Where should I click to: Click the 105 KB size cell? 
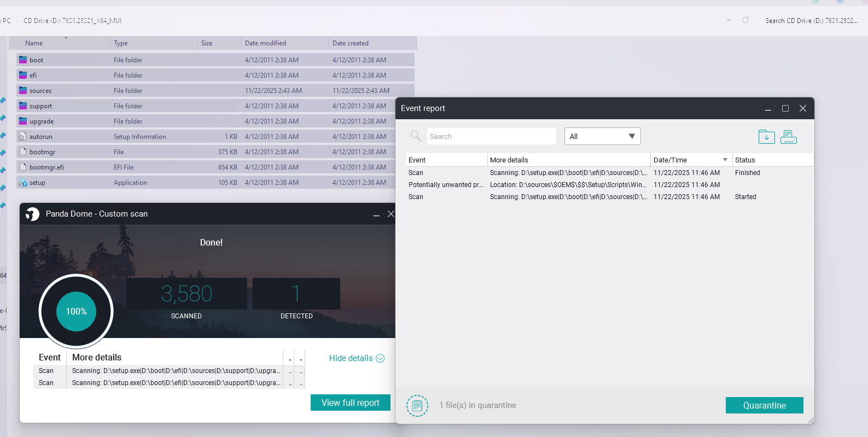click(228, 182)
